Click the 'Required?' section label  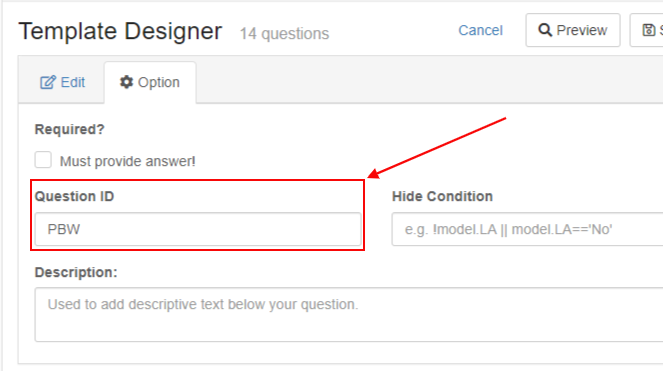(69, 129)
